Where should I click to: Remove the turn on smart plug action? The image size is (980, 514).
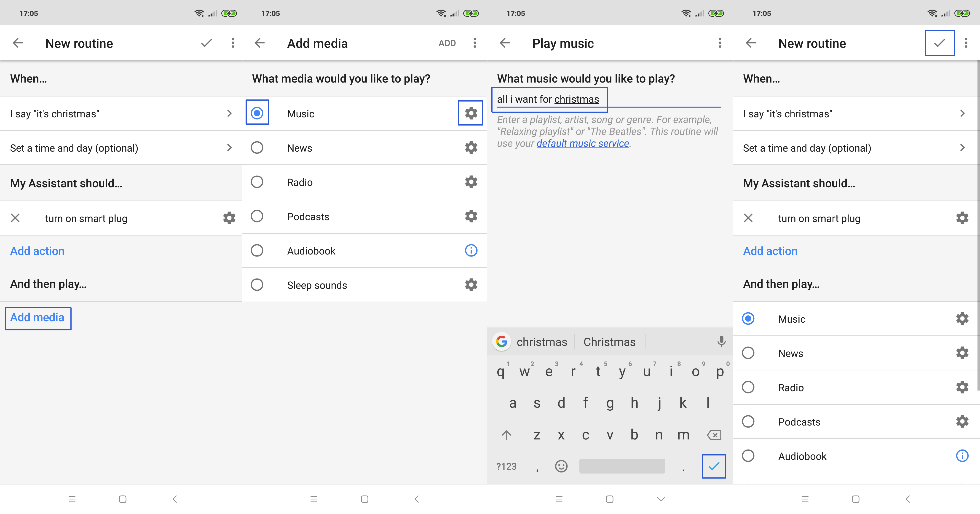[15, 218]
